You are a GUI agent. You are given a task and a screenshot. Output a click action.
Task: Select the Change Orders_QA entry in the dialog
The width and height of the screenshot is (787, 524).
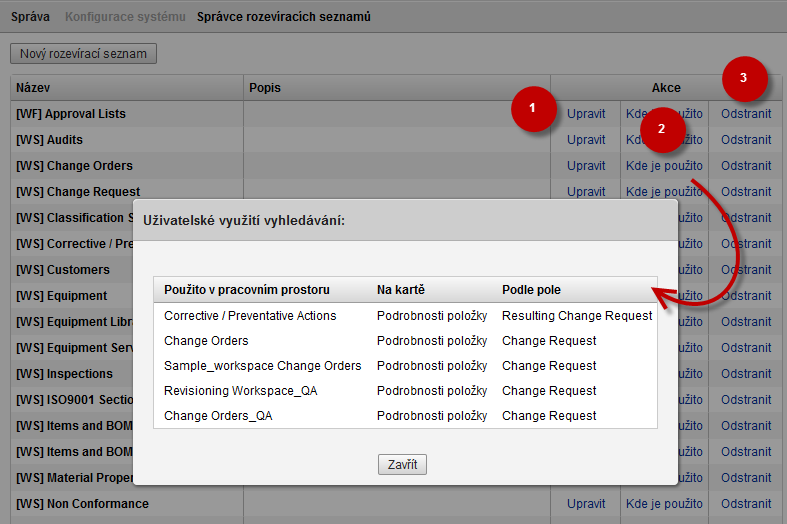coord(218,416)
